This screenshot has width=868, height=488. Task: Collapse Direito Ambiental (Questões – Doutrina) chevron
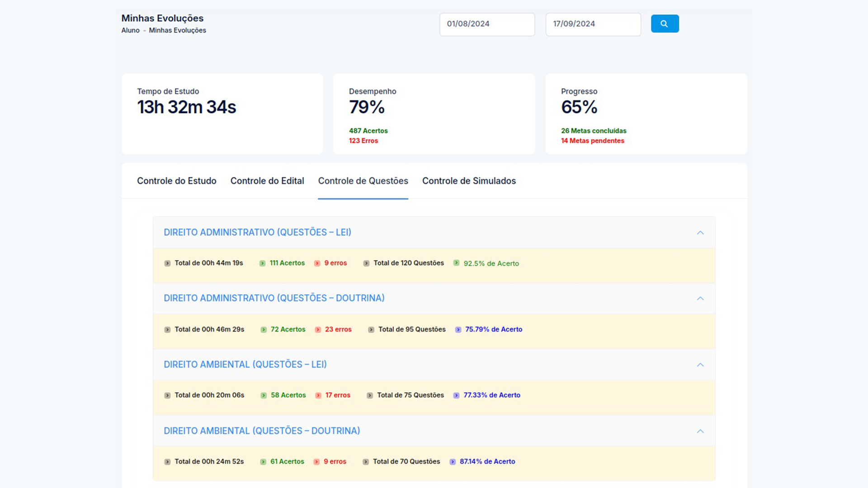tap(700, 431)
